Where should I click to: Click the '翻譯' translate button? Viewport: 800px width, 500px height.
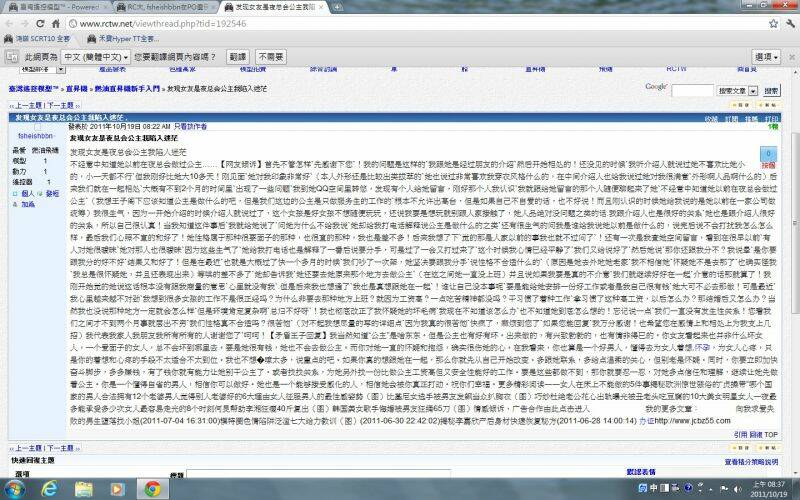tap(238, 57)
